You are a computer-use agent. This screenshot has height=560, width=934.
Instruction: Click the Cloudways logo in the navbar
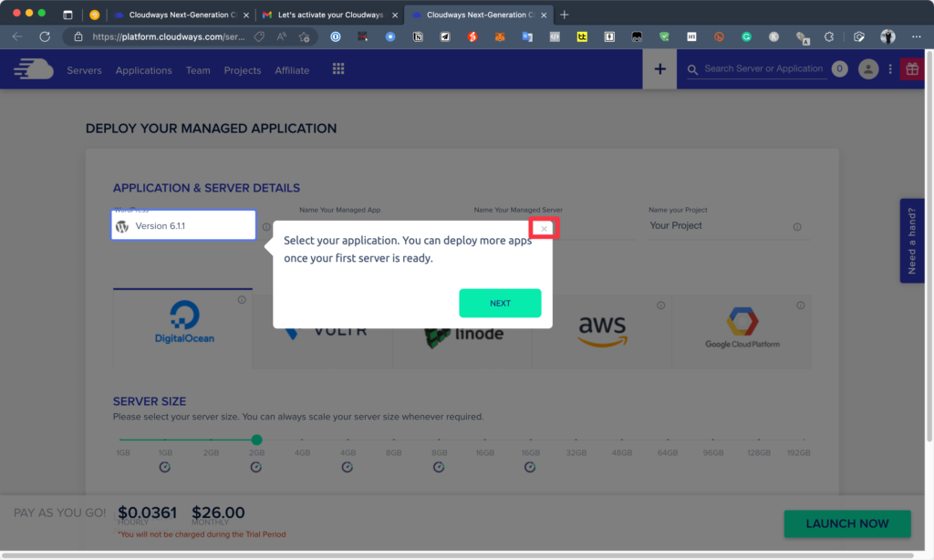coord(34,69)
